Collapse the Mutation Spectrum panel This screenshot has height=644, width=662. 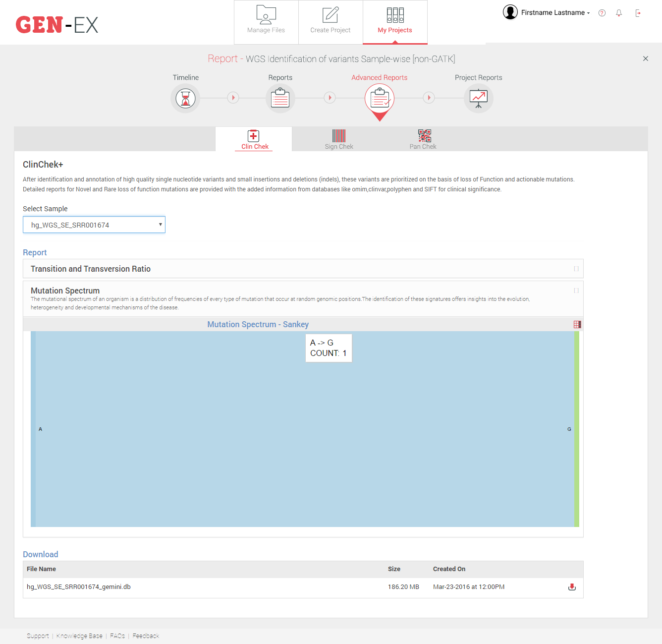pyautogui.click(x=576, y=291)
